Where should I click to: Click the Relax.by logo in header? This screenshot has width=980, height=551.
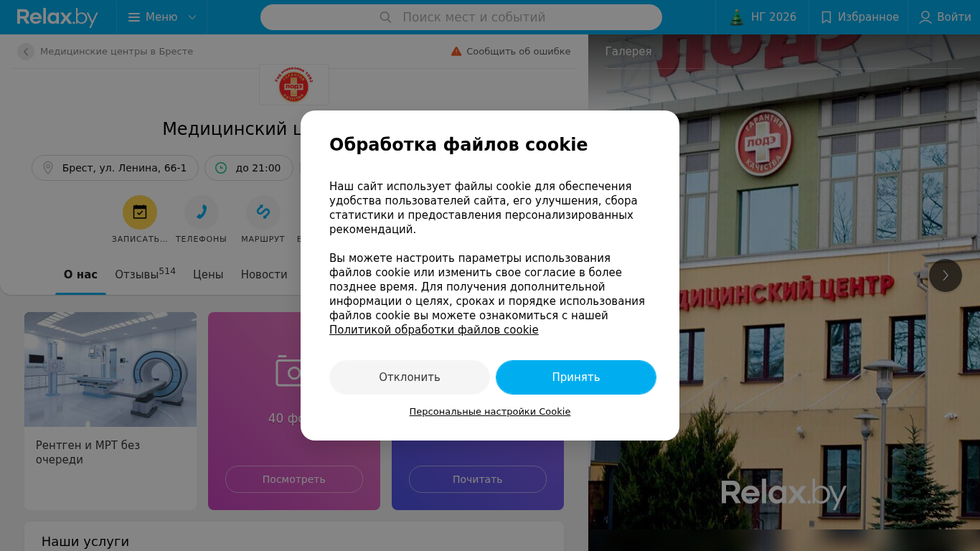(x=57, y=17)
